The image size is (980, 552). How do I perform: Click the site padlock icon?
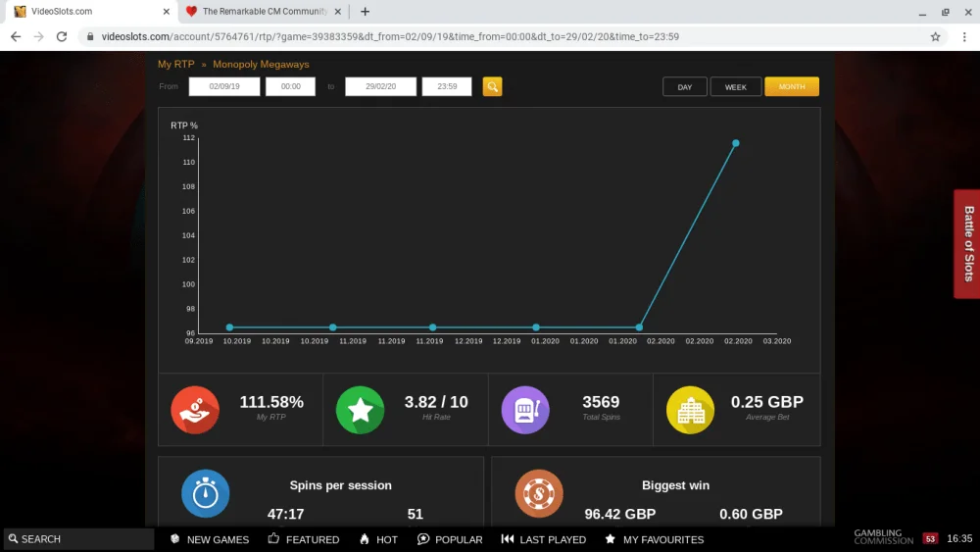[90, 36]
